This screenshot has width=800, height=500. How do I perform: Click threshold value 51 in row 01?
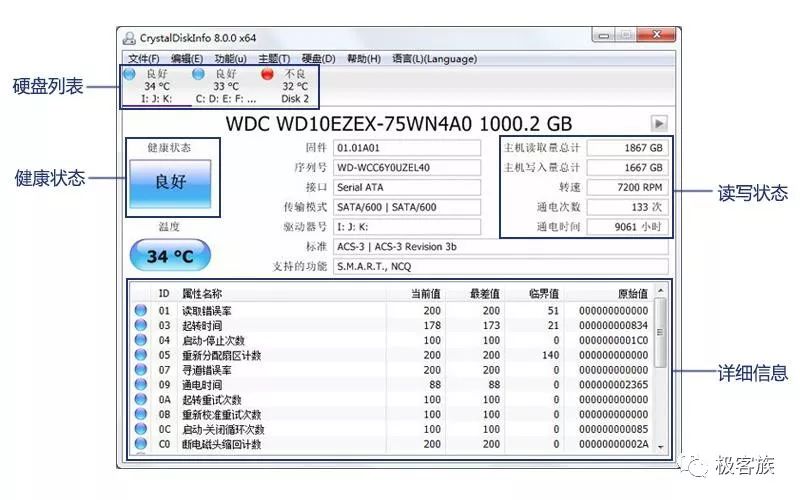point(554,311)
